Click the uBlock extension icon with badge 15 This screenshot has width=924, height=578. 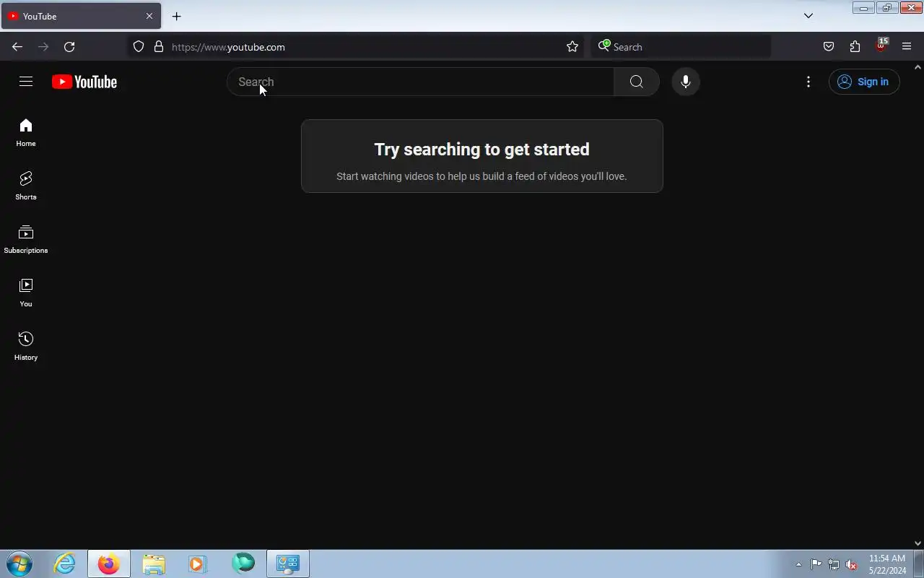point(881,46)
